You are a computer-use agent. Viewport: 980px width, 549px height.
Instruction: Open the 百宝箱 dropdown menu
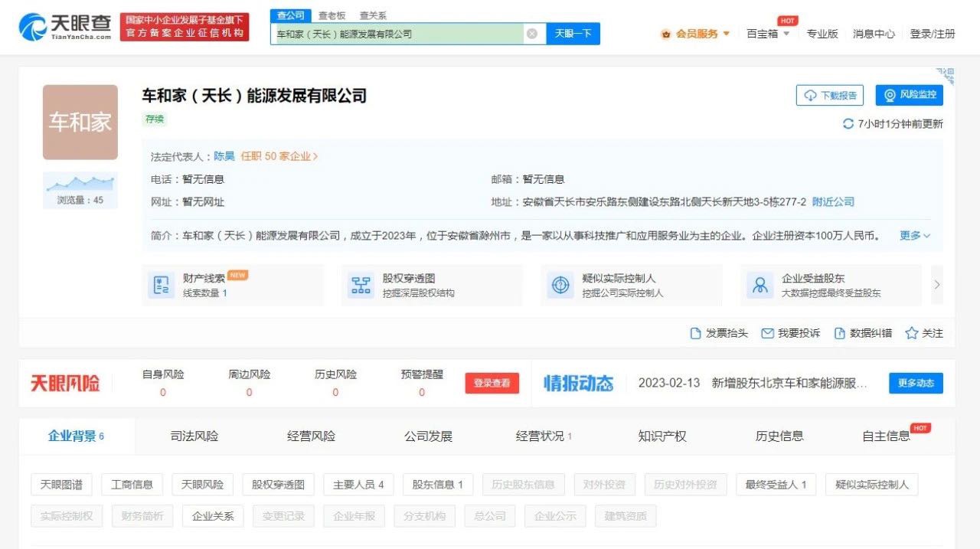click(768, 34)
